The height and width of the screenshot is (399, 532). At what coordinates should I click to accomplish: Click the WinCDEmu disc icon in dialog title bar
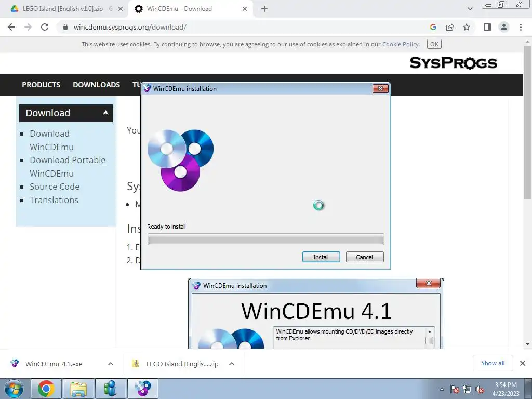147,88
